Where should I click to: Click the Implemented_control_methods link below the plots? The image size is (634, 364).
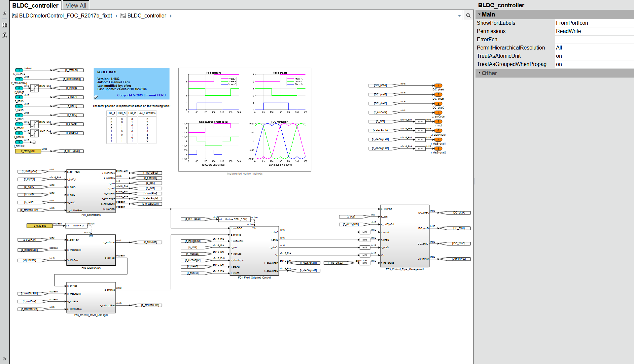(x=244, y=173)
